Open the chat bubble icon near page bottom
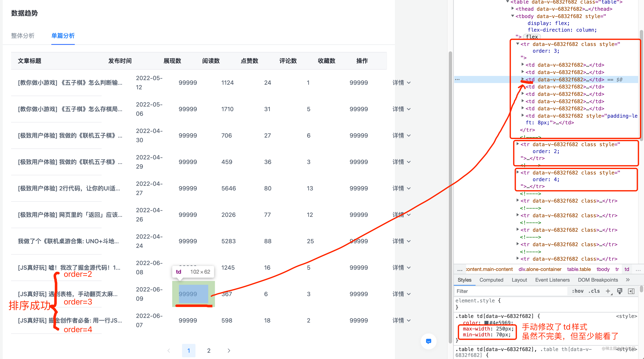This screenshot has height=359, width=644. click(428, 341)
